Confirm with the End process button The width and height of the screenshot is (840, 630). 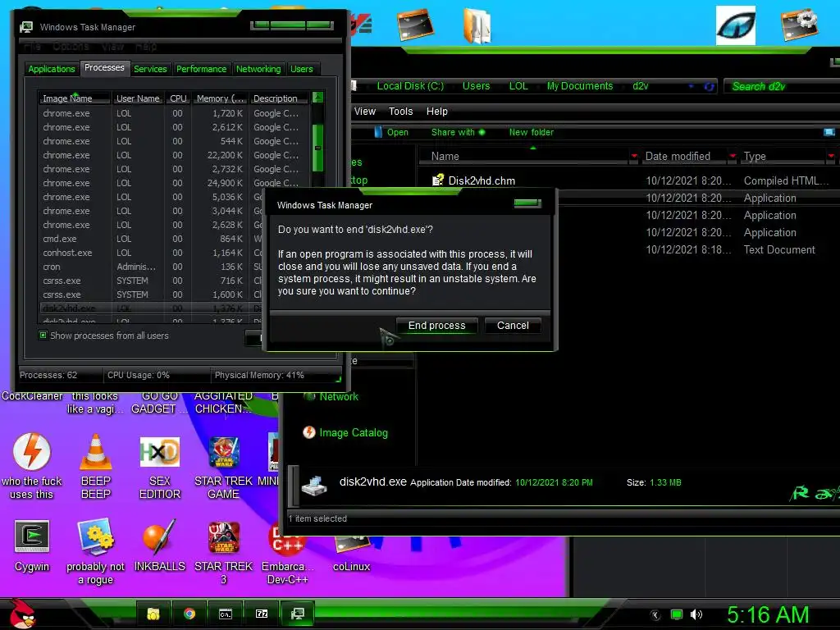coord(436,325)
